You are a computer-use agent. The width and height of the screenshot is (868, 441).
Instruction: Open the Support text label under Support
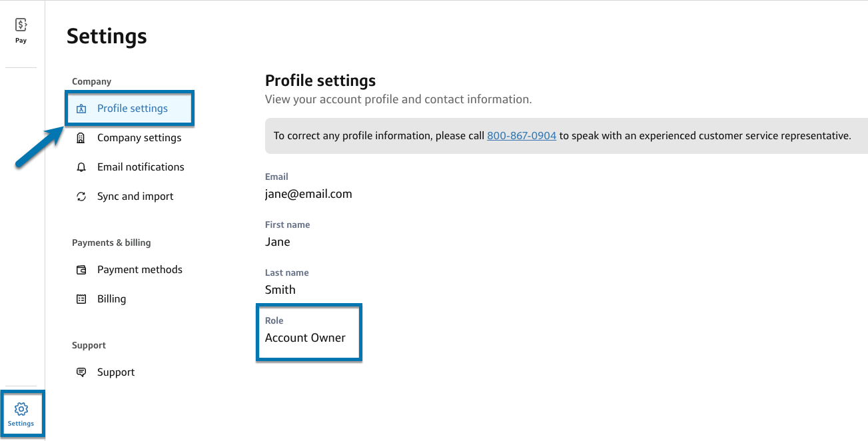pos(116,372)
